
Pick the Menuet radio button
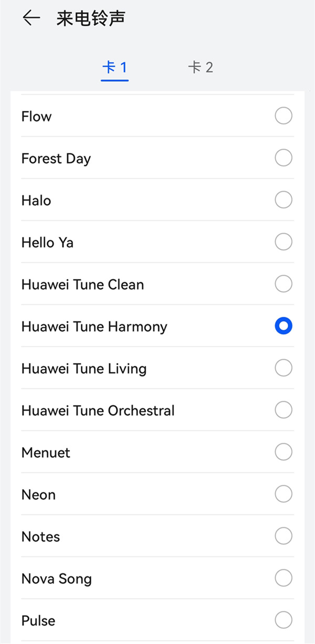pos(283,452)
